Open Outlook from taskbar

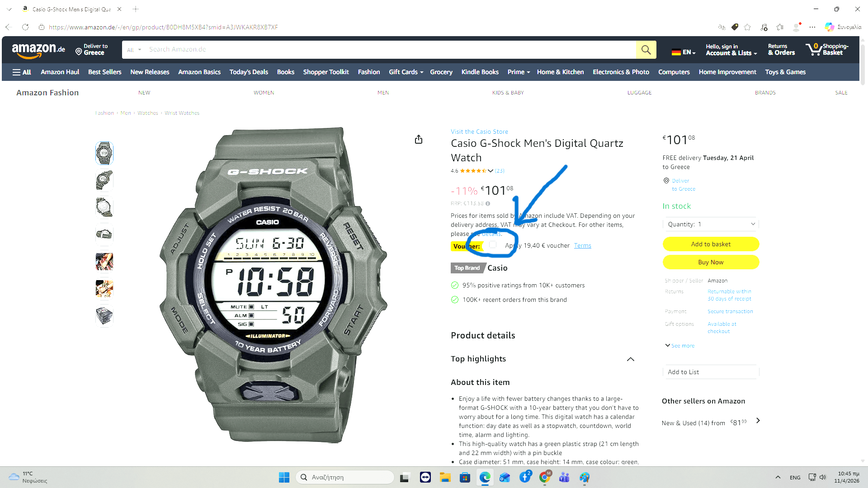click(505, 477)
